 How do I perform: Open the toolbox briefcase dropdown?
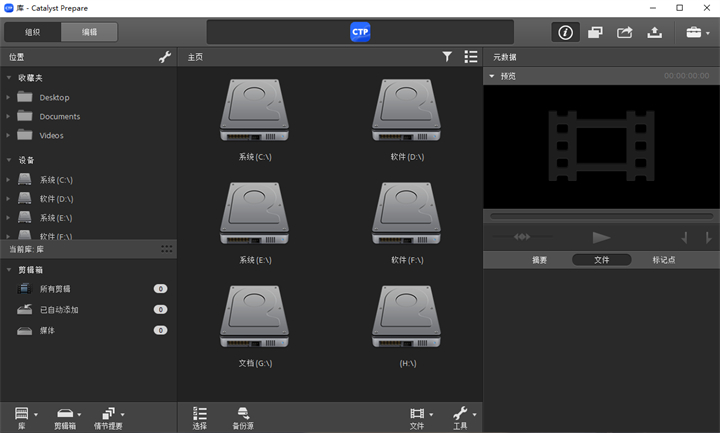click(697, 33)
